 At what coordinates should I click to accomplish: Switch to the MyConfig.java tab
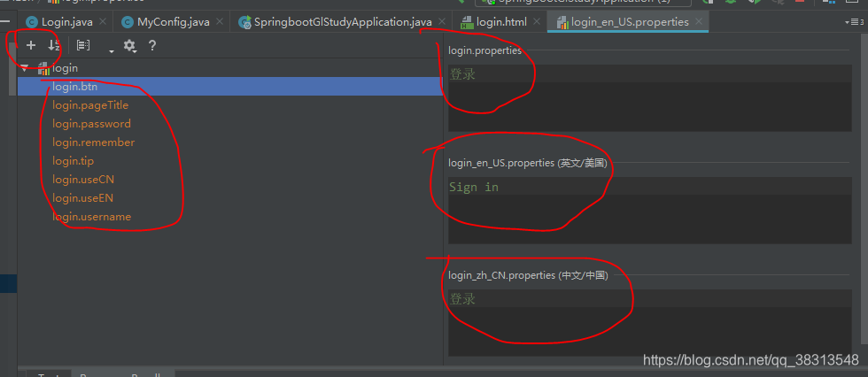point(174,22)
